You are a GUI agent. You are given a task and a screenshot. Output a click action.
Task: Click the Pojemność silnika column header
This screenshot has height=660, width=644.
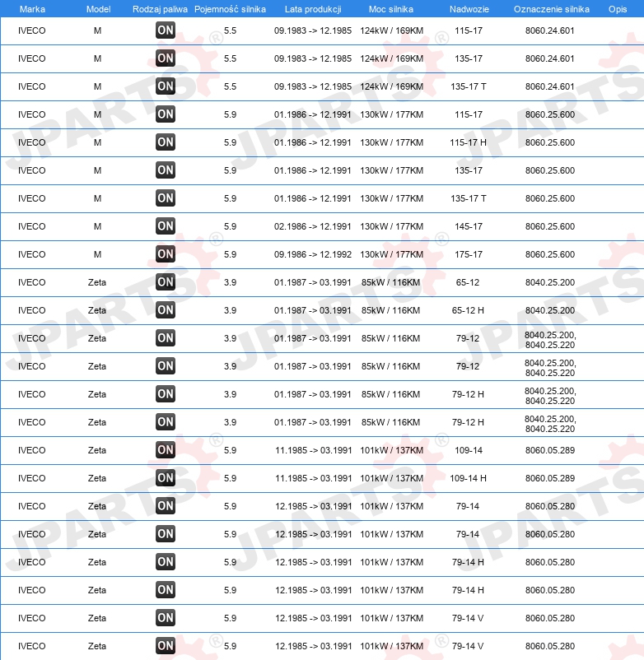(x=230, y=9)
